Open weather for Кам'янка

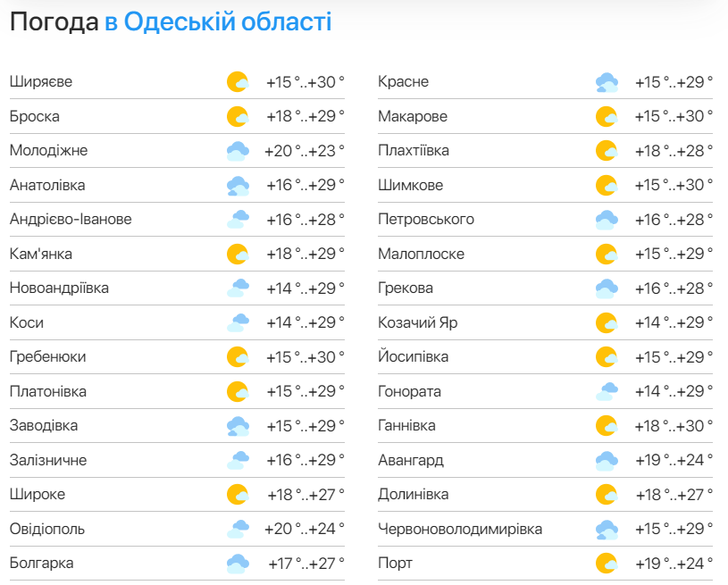point(41,255)
